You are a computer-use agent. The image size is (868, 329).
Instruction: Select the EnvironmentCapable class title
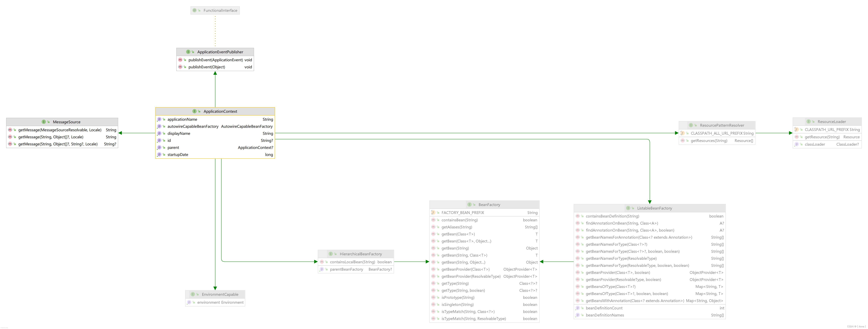click(x=220, y=295)
